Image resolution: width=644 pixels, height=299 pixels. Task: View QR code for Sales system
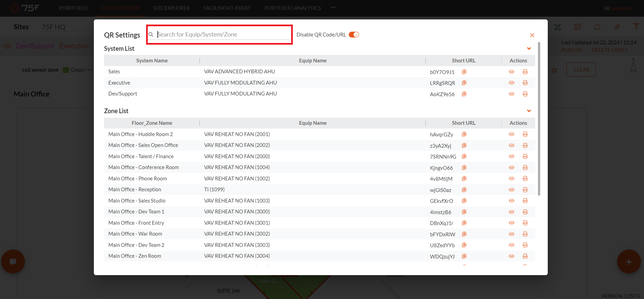tap(511, 72)
